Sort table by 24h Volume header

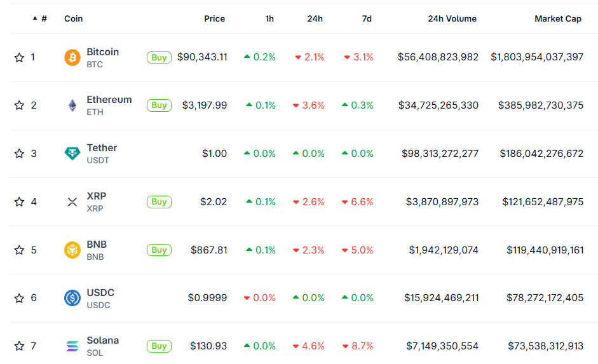[452, 19]
